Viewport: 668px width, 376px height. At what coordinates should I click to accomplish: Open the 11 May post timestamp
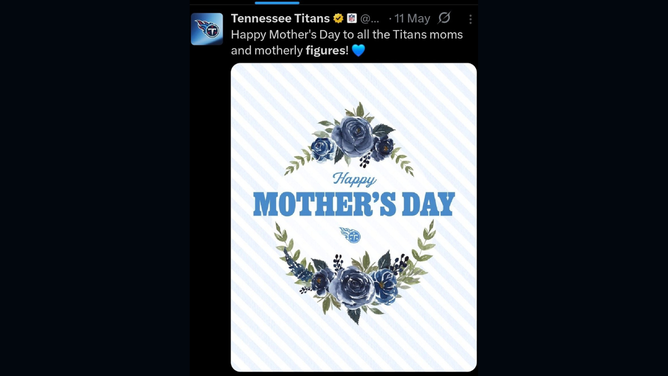[x=412, y=19]
